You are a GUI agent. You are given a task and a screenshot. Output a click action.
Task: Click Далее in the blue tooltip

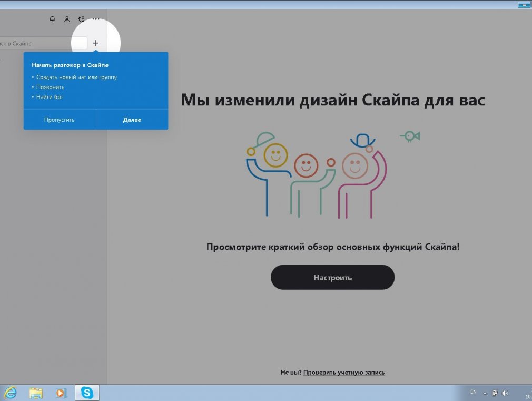click(132, 120)
